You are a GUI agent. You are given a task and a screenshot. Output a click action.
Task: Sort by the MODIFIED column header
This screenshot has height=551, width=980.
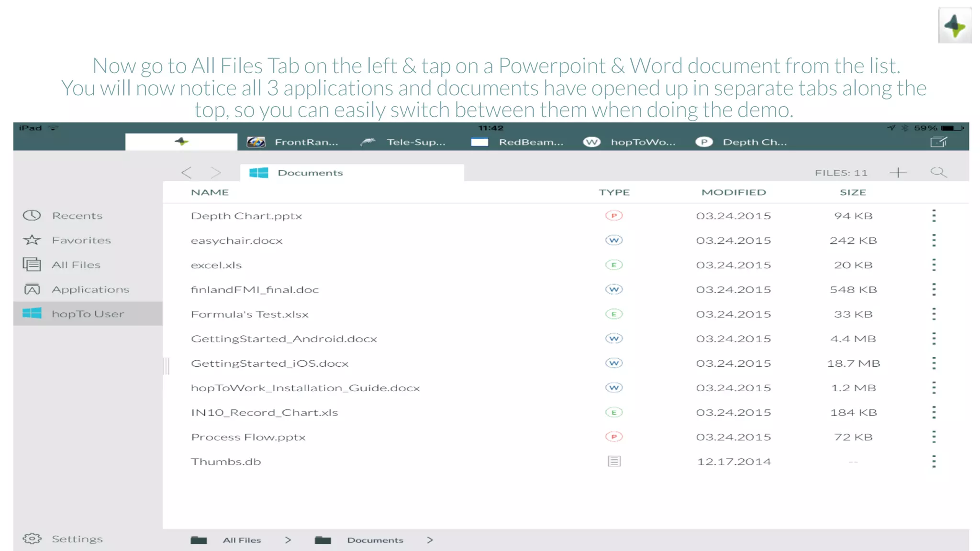(734, 192)
